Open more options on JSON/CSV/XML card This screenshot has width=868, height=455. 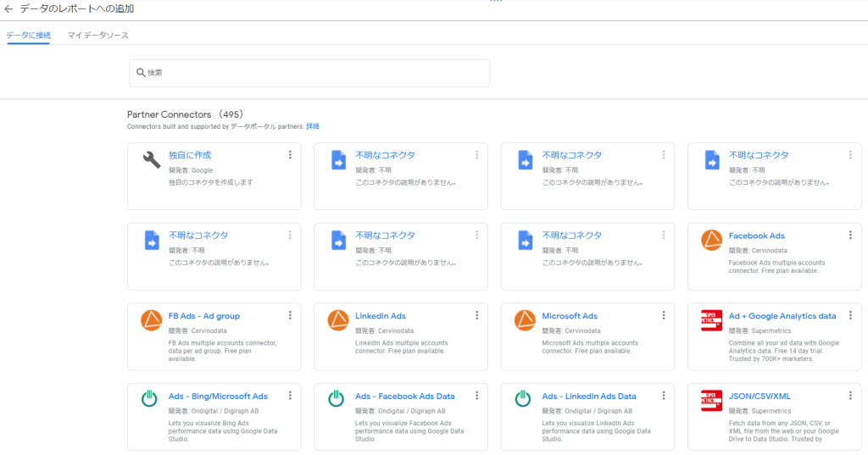(850, 396)
